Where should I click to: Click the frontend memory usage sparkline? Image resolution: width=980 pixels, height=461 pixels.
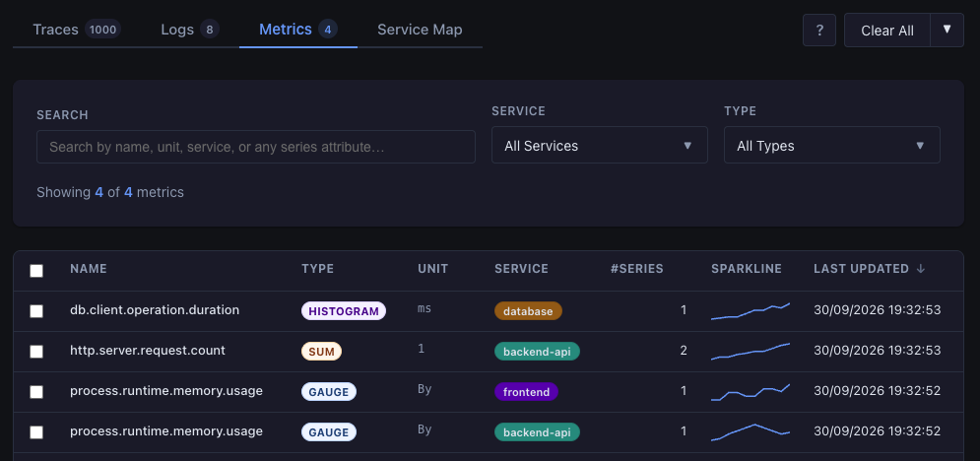(x=751, y=392)
